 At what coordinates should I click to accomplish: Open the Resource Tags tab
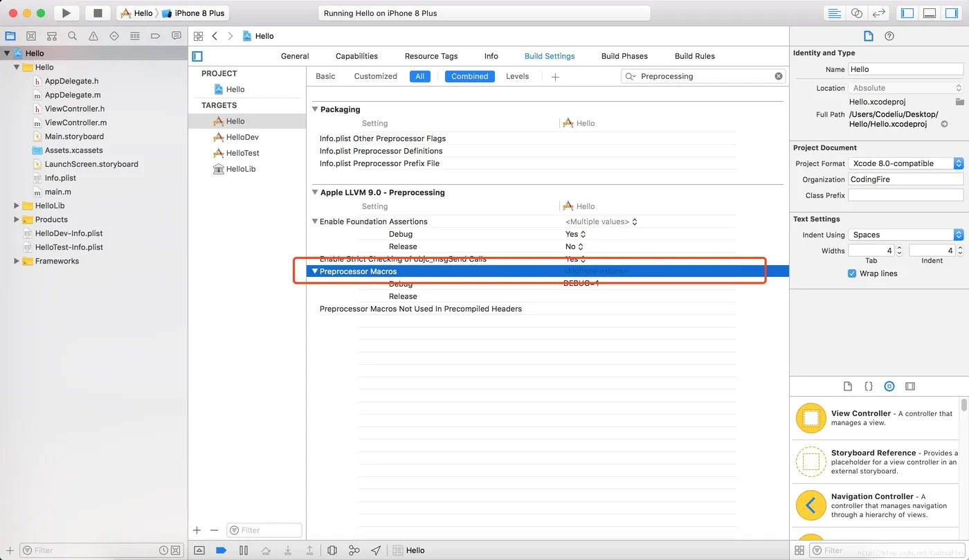coord(431,56)
